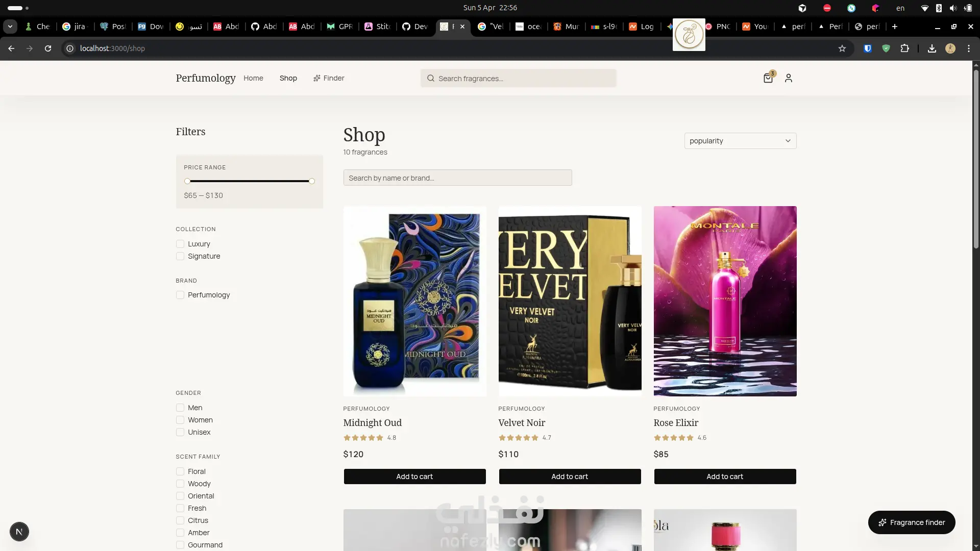
Task: Open the Chrome three-dot menu
Action: 969,48
